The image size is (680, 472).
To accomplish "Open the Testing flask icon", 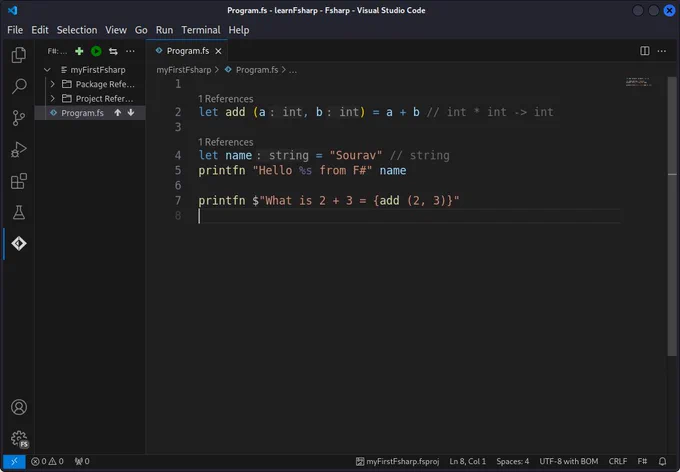I will [19, 213].
